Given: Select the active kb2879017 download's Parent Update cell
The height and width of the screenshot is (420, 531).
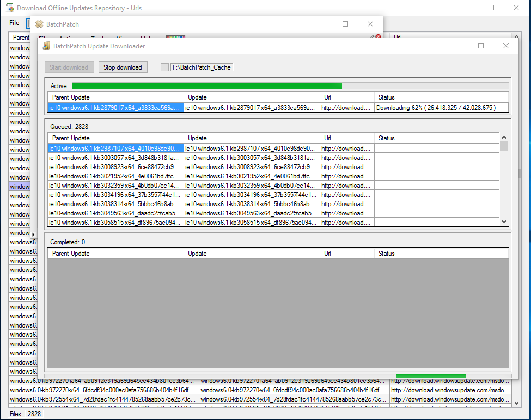Looking at the screenshot, I should [115, 108].
